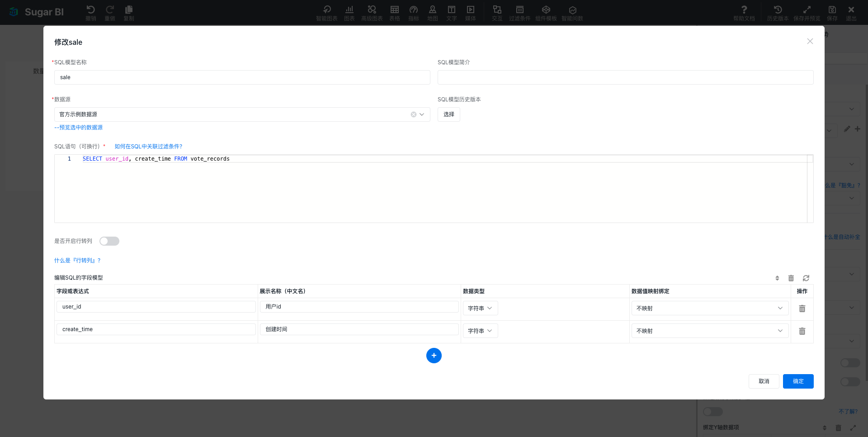Click the SQL模型简介 input field
The height and width of the screenshot is (437, 868).
click(625, 77)
